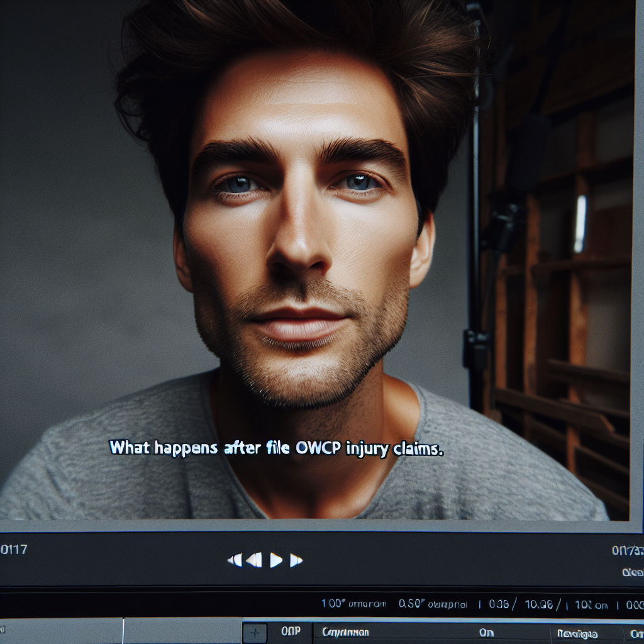Start playback with the play icon

coord(275,560)
